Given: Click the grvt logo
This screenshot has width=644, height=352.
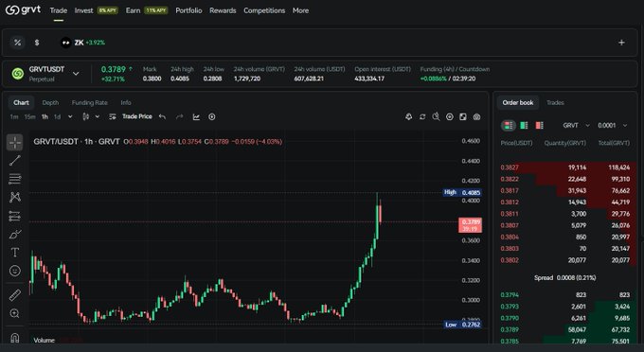Looking at the screenshot, I should point(23,9).
